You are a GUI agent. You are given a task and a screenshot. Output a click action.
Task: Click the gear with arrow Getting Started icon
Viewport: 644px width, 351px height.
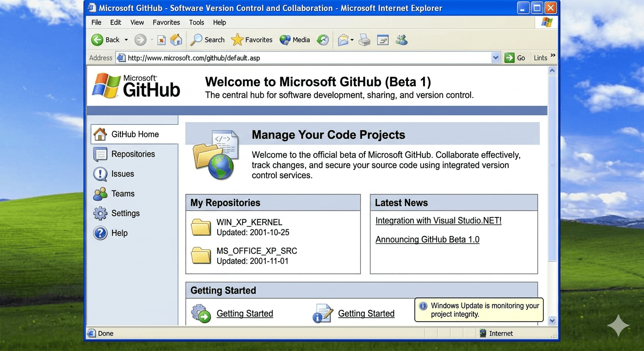click(201, 314)
